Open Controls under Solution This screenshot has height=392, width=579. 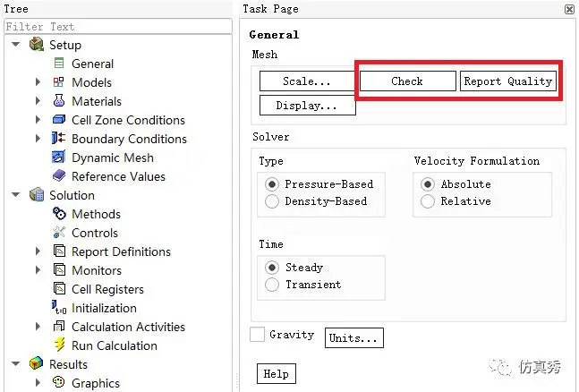coord(95,233)
